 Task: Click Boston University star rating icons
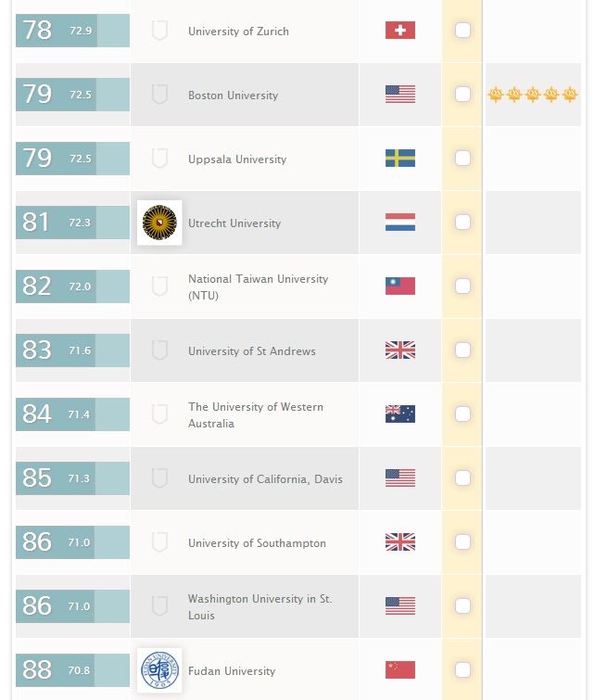[x=533, y=95]
